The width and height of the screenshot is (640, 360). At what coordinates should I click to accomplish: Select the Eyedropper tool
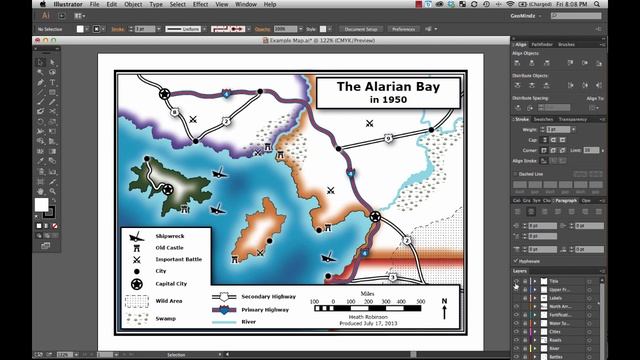[40, 161]
